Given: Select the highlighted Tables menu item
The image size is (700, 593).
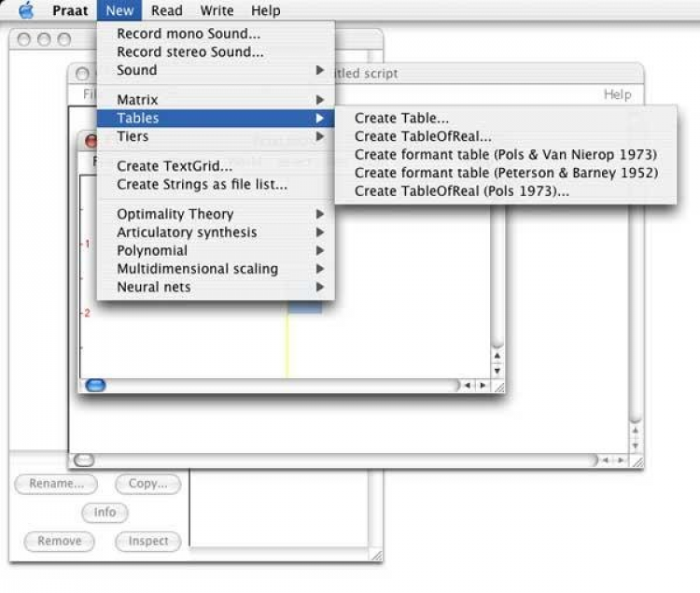Looking at the screenshot, I should (216, 118).
